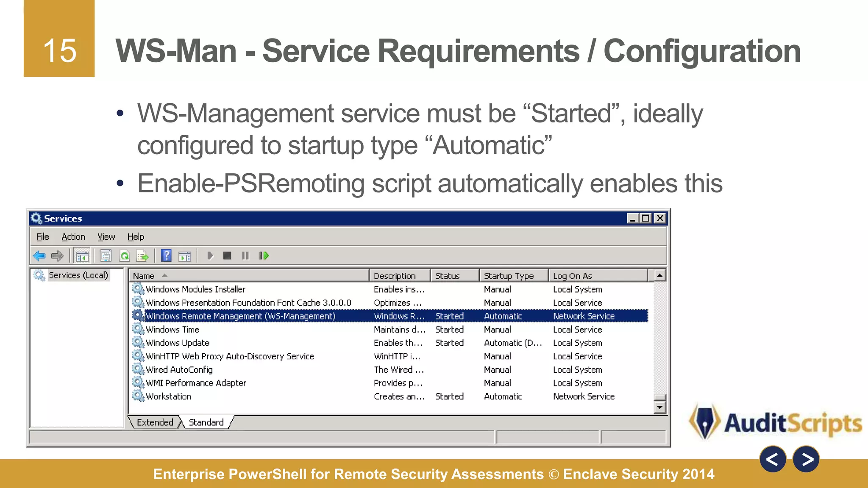Select Services (Local) in the tree
The height and width of the screenshot is (488, 868).
(x=78, y=275)
